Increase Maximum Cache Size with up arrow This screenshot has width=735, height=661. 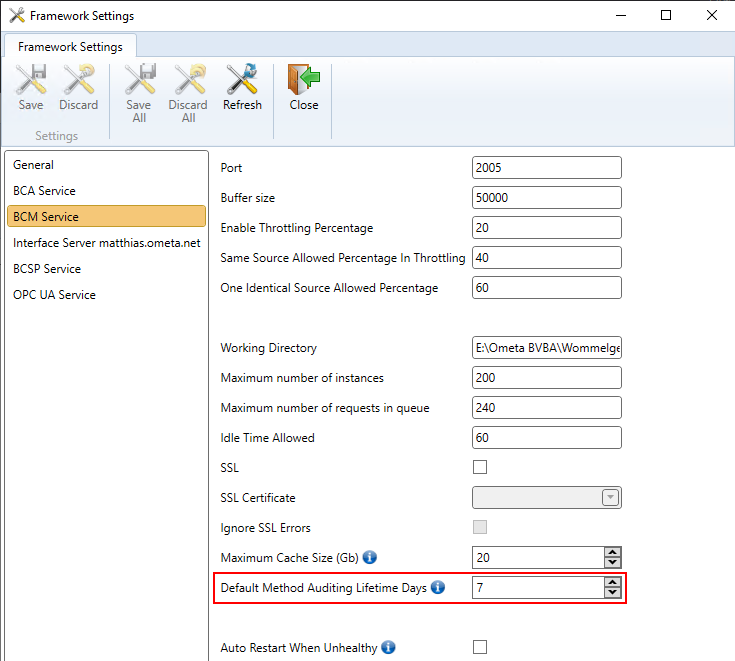pyautogui.click(x=613, y=552)
